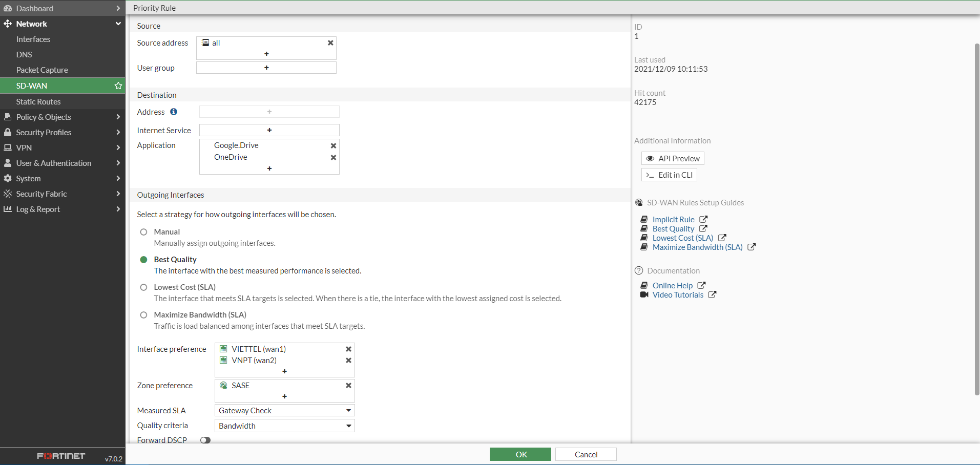The image size is (980, 465).
Task: Add an interface to Interface preference
Action: point(284,371)
